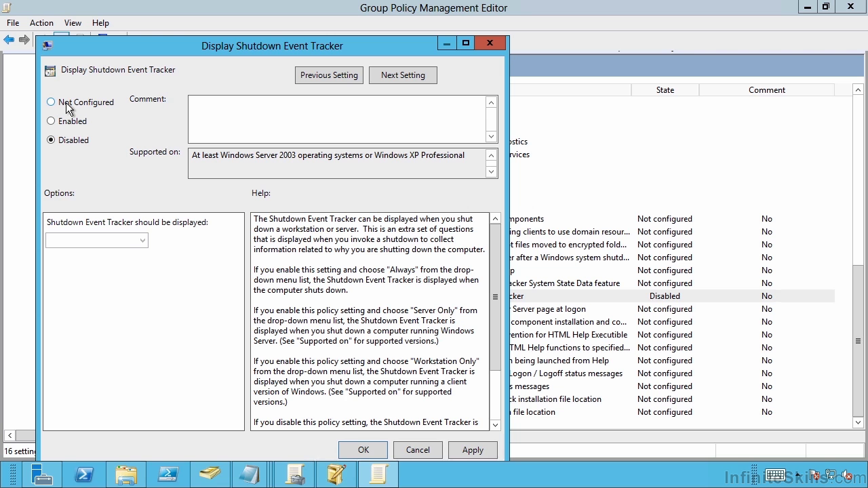Viewport: 868px width, 488px height.
Task: Show hidden tray icons with the up arrow
Action: pos(797,475)
